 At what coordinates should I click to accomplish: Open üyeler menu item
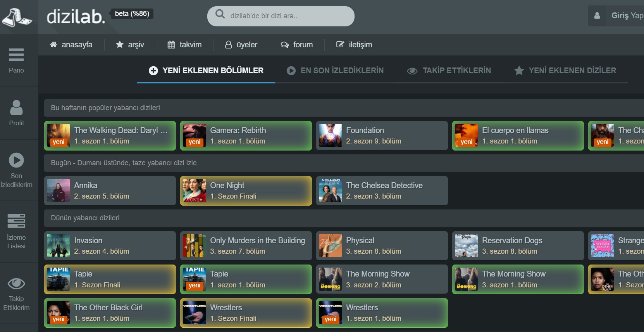point(241,45)
